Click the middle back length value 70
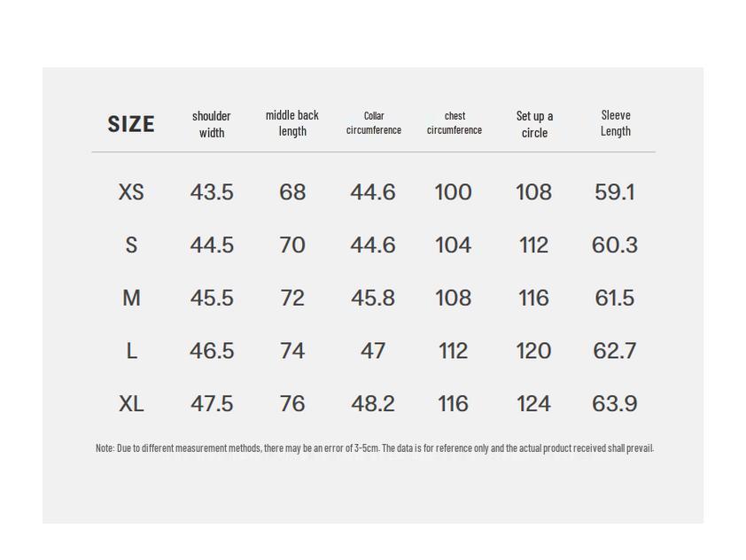Image resolution: width=746 pixels, height=560 pixels. (x=292, y=245)
